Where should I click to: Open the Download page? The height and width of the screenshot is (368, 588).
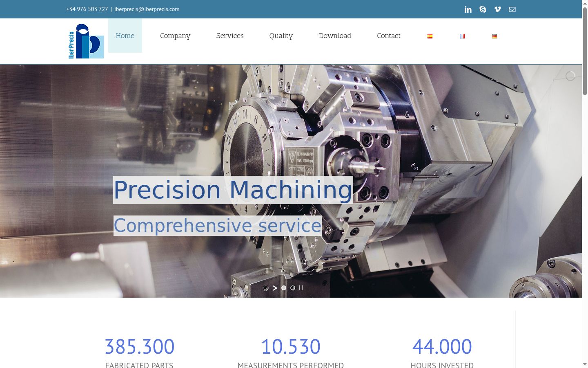(335, 36)
